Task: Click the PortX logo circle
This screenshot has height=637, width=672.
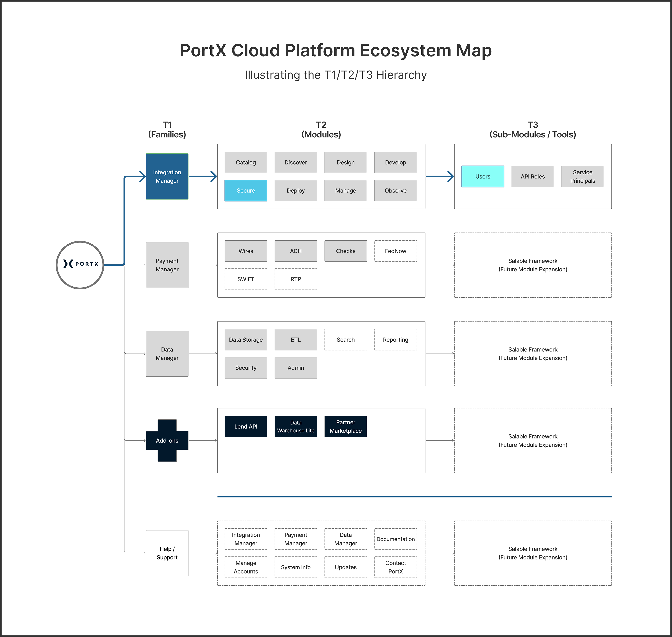Action: click(80, 265)
